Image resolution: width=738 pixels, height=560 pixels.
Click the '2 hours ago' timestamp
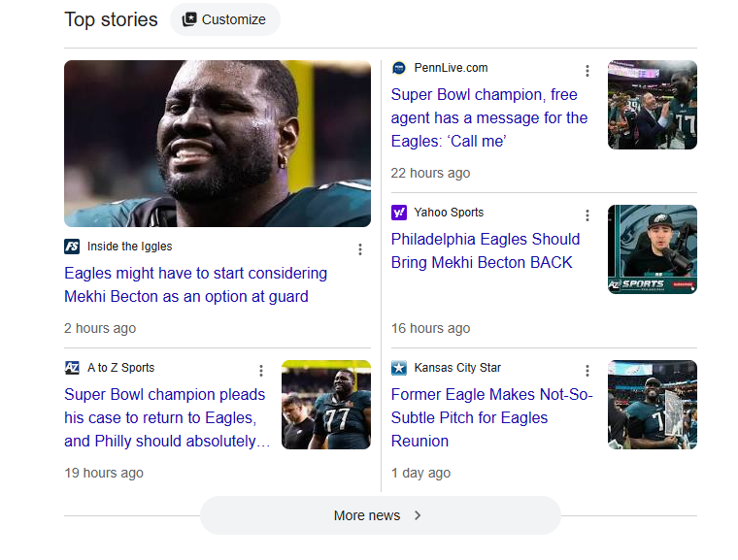(x=100, y=328)
